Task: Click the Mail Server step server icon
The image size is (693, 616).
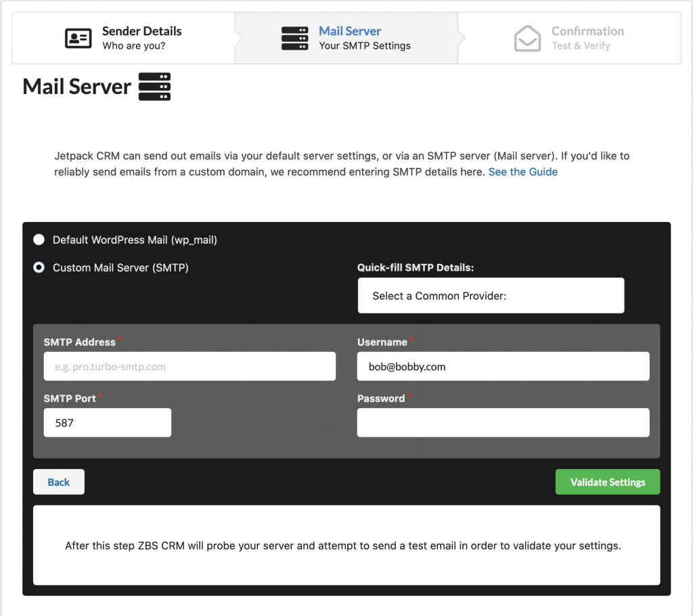Action: click(295, 39)
